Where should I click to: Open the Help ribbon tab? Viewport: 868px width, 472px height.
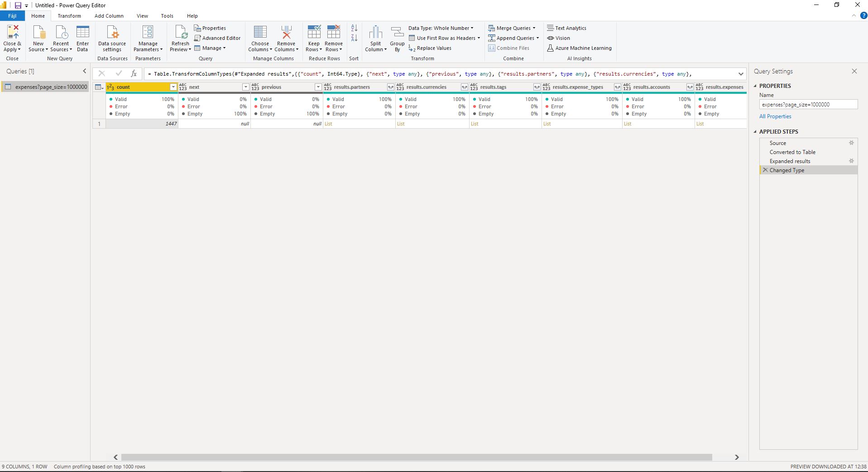pyautogui.click(x=192, y=16)
